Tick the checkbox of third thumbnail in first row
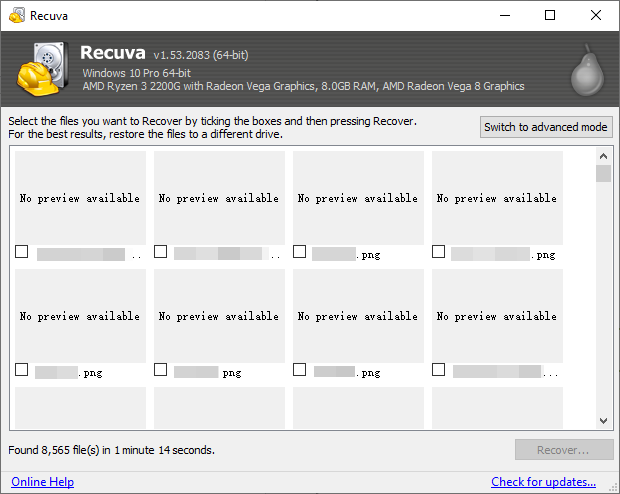Image resolution: width=620 pixels, height=494 pixels. [300, 253]
